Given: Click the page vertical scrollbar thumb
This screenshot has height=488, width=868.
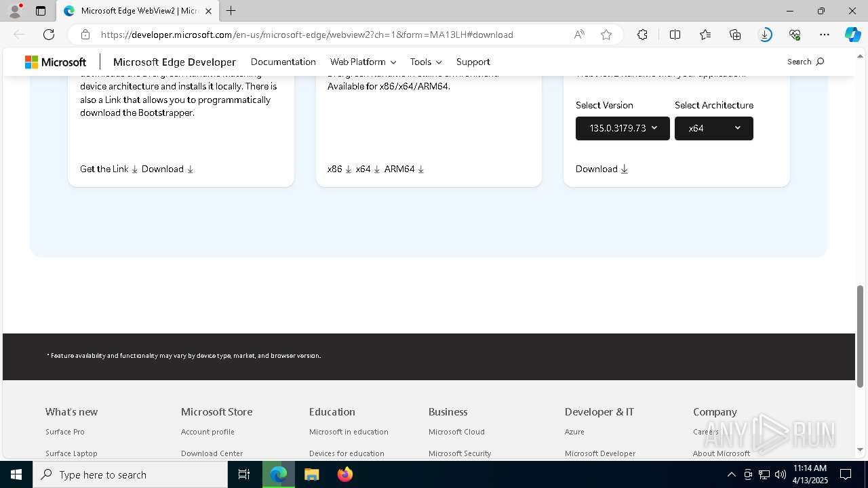Looking at the screenshot, I should click(x=861, y=336).
